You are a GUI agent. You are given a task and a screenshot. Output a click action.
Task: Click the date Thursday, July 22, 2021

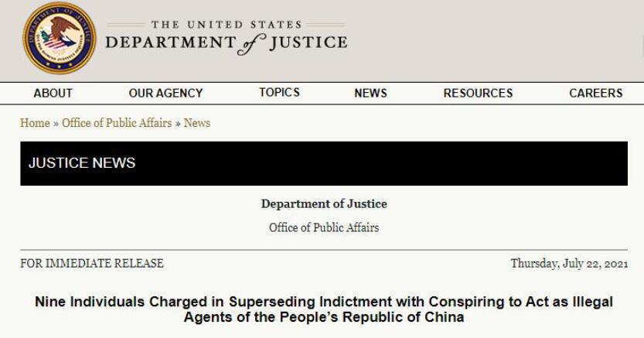569,263
